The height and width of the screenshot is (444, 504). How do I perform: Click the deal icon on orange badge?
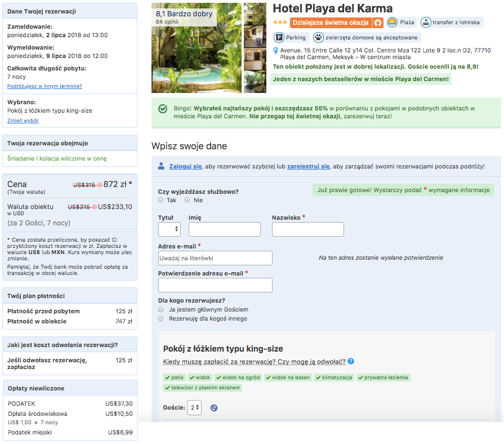(378, 23)
